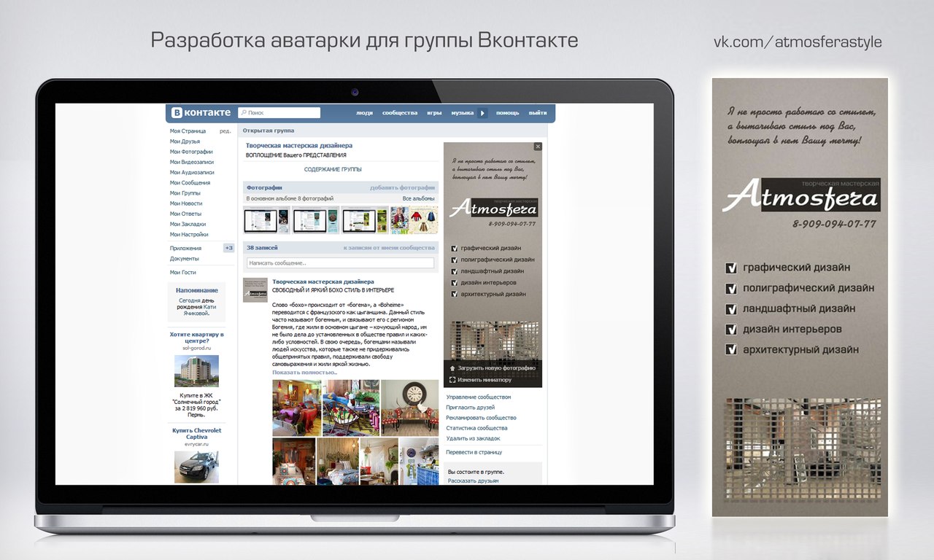The width and height of the screenshot is (934, 560).
Task: Click Пригласить друзей
Action: 470,408
